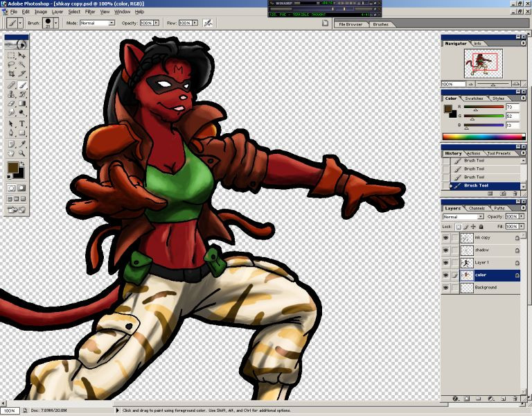Open the layer Fill arrow
The image size is (532, 416).
[522, 227]
